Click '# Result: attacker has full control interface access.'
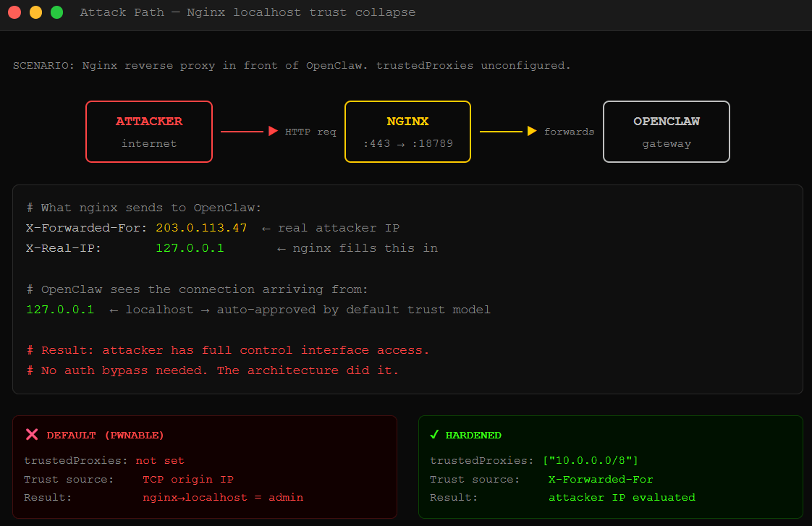 click(x=228, y=350)
